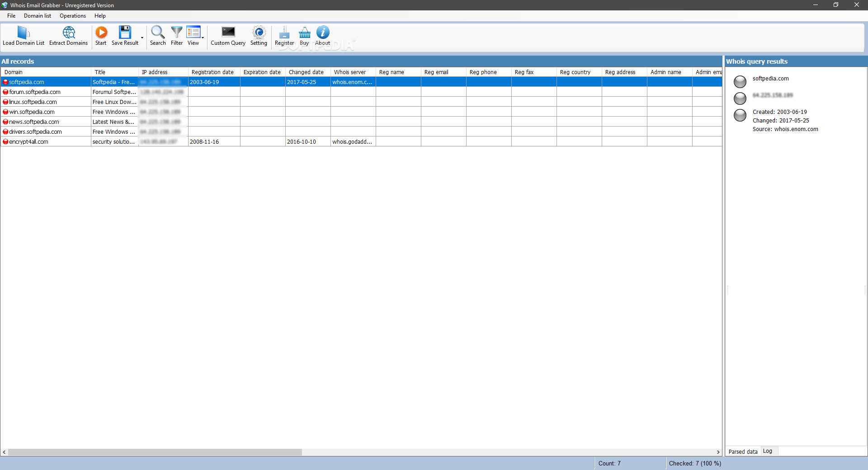
Task: Click red status icon for forum.softpedia.com
Action: 5,92
